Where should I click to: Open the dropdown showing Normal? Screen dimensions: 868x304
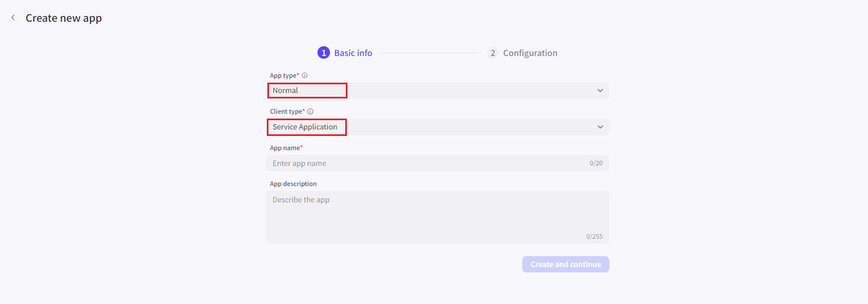(x=437, y=91)
